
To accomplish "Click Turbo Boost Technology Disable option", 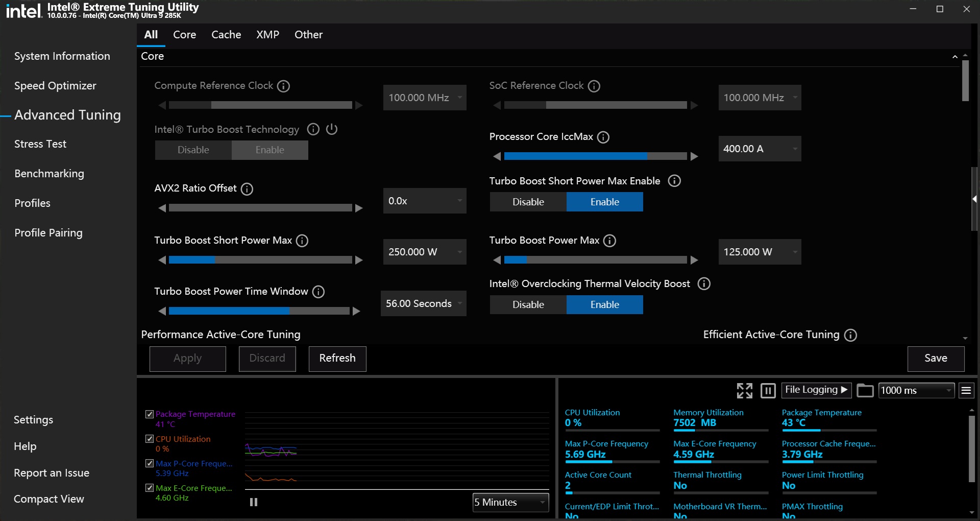I will click(193, 150).
